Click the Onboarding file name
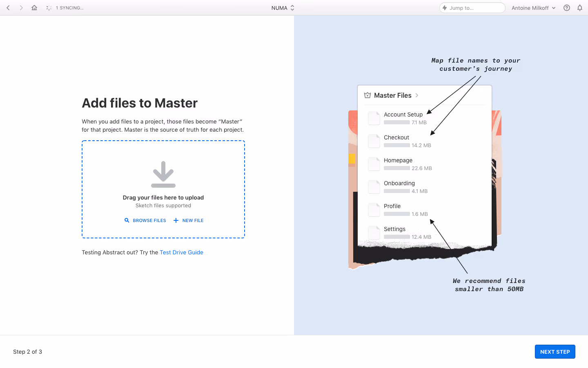The width and height of the screenshot is (588, 368). coord(399,183)
